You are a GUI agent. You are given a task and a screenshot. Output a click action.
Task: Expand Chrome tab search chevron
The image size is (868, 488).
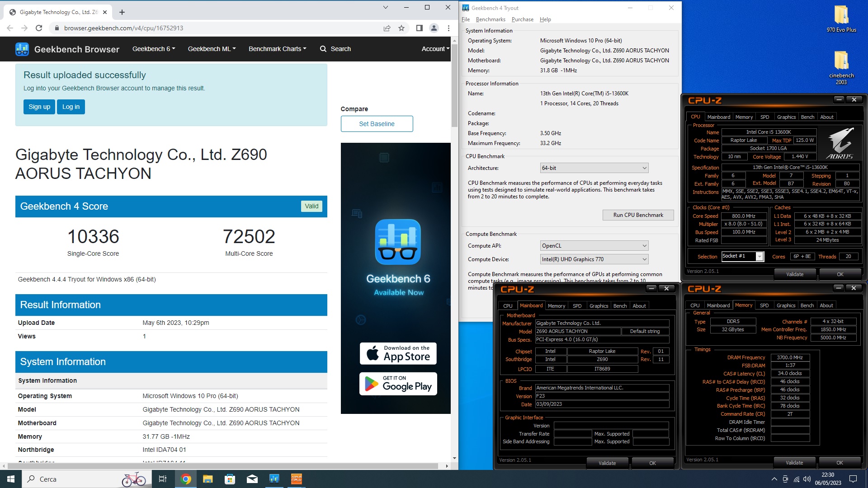click(385, 7)
